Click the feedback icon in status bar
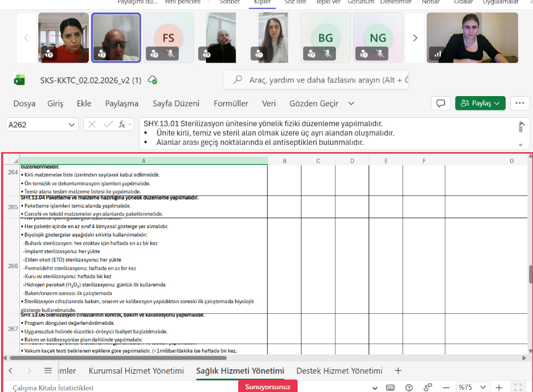This screenshot has width=533, height=392. coord(428,388)
